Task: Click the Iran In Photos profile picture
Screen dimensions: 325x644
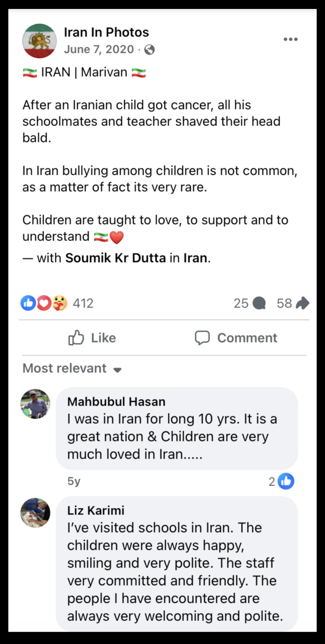Action: tap(40, 41)
